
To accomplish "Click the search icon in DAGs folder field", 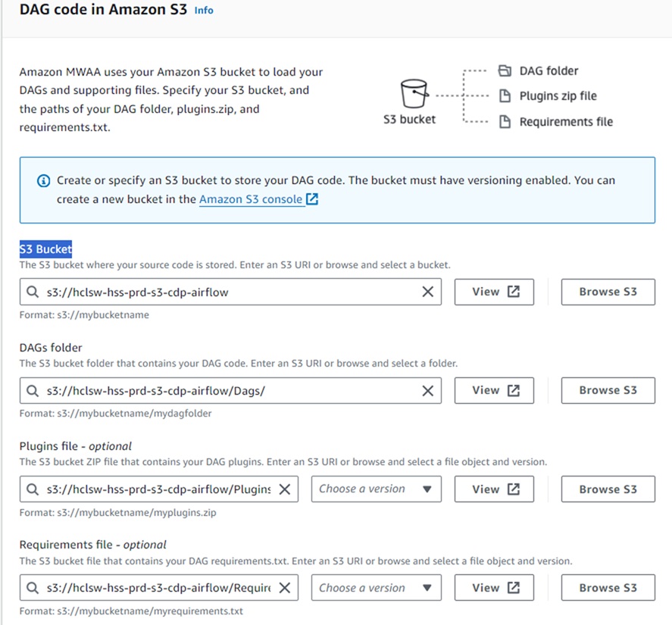I will (x=33, y=391).
